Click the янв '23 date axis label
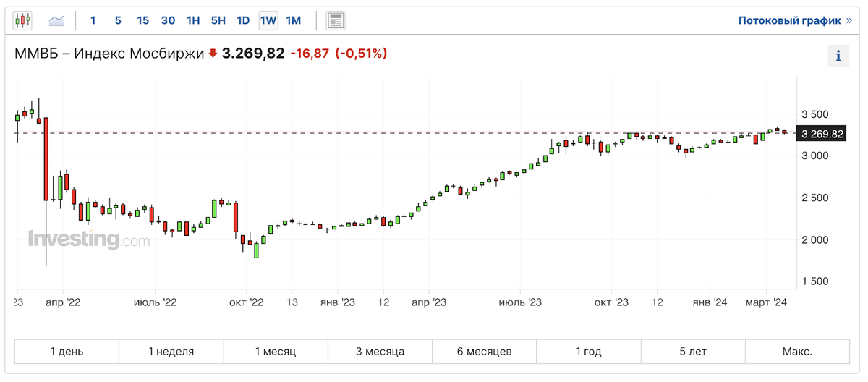Image resolution: width=868 pixels, height=382 pixels. pos(338,302)
